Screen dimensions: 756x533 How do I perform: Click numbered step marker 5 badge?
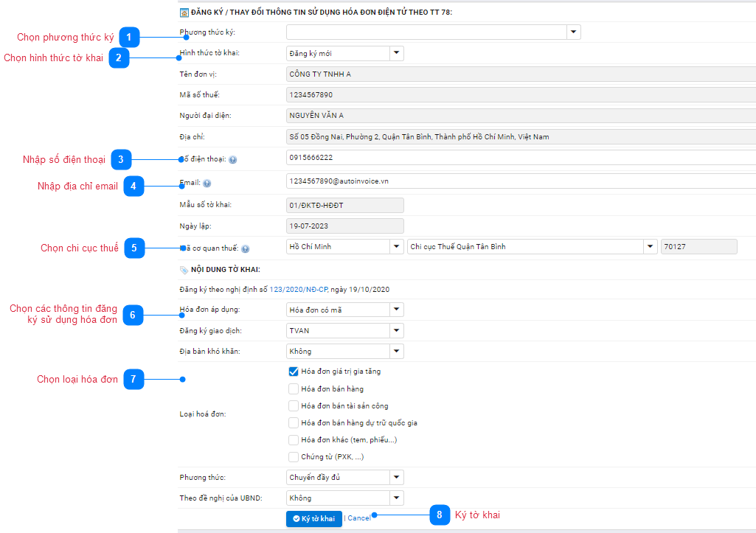point(133,248)
